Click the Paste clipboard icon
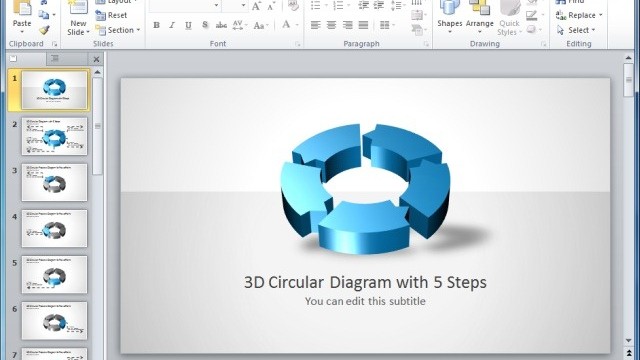Image resolution: width=640 pixels, height=360 pixels. click(x=22, y=8)
